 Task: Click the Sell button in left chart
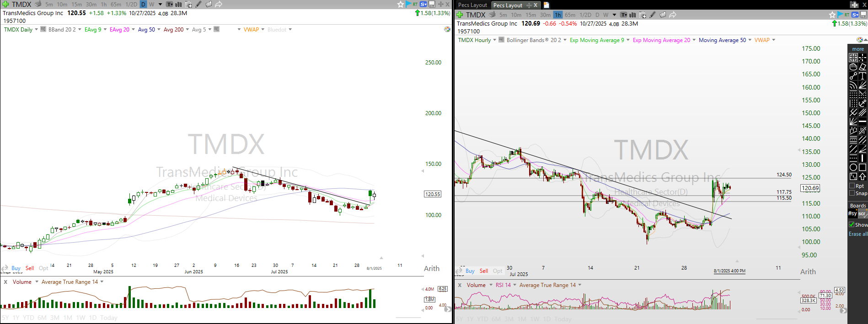point(30,268)
